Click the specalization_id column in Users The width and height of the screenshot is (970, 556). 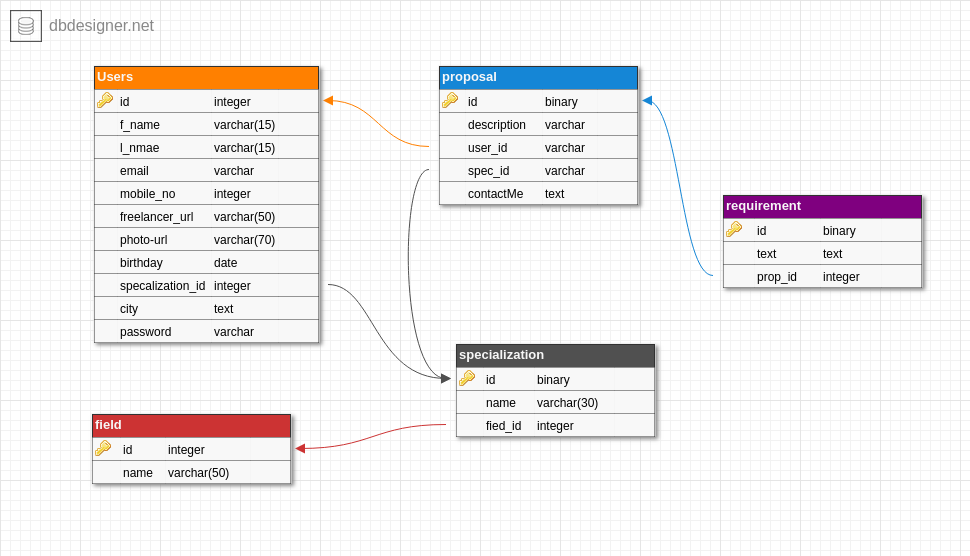pos(207,285)
